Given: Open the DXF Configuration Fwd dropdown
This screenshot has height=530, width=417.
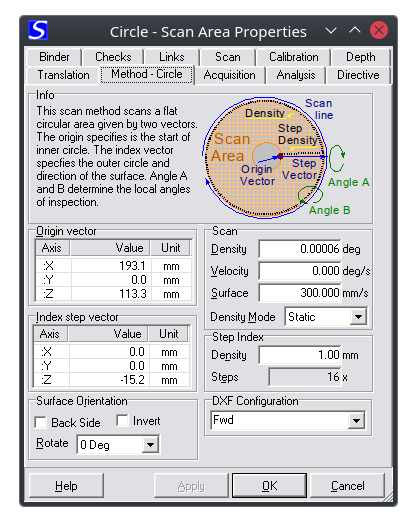Looking at the screenshot, I should pyautogui.click(x=356, y=421).
